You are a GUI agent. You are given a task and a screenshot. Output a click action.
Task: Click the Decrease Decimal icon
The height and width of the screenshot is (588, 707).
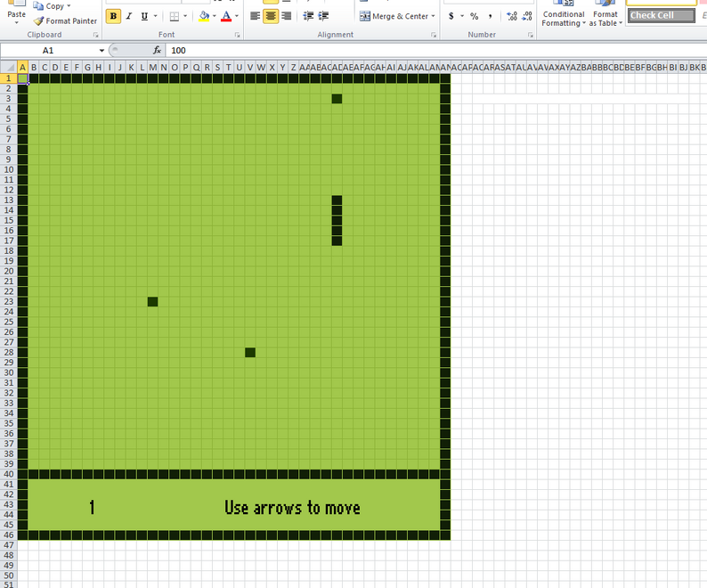tap(526, 16)
